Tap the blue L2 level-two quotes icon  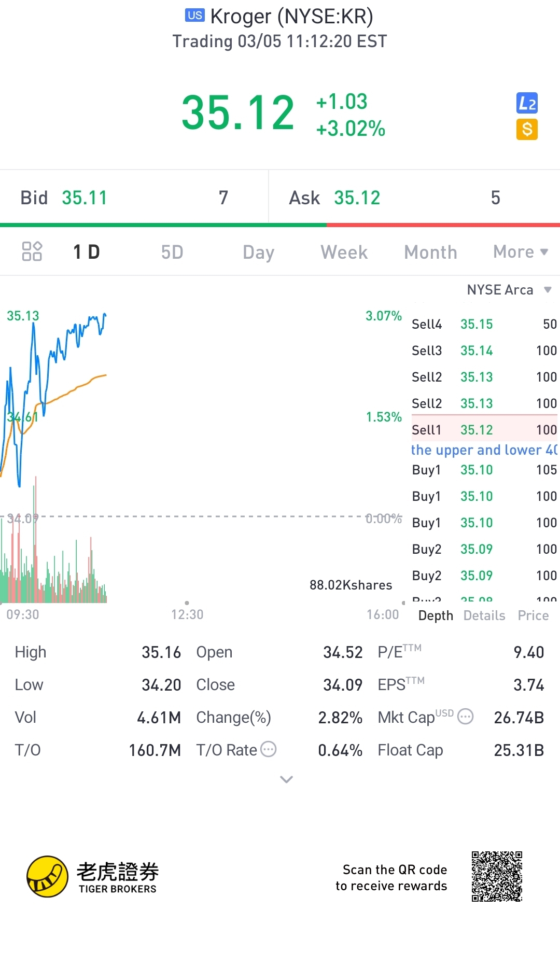527,103
